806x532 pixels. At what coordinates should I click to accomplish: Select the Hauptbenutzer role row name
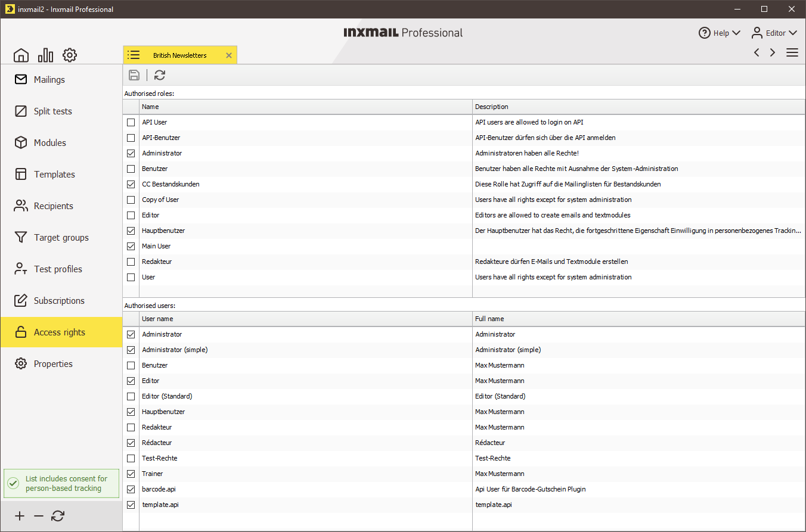coord(163,231)
